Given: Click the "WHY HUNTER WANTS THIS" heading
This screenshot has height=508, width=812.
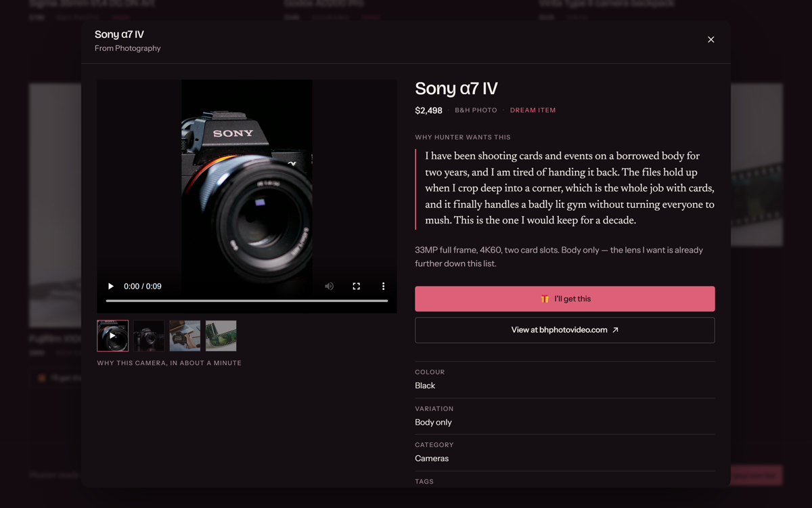Looking at the screenshot, I should pyautogui.click(x=463, y=137).
